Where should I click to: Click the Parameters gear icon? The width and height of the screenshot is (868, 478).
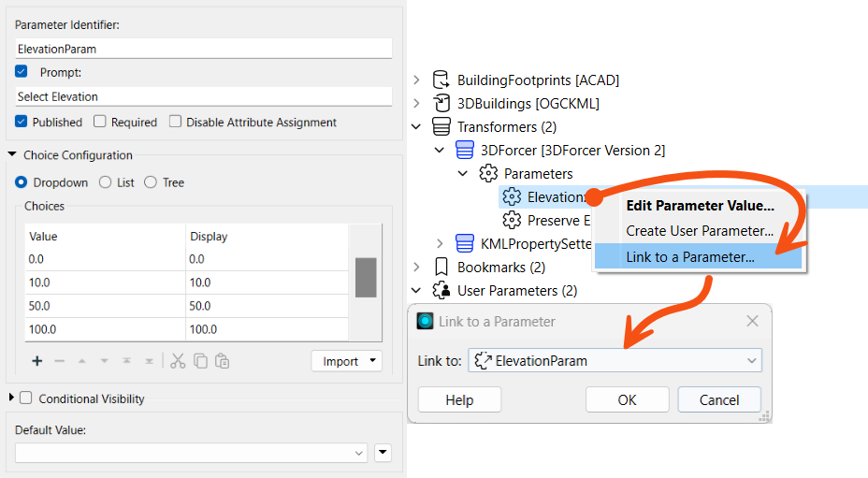488,173
